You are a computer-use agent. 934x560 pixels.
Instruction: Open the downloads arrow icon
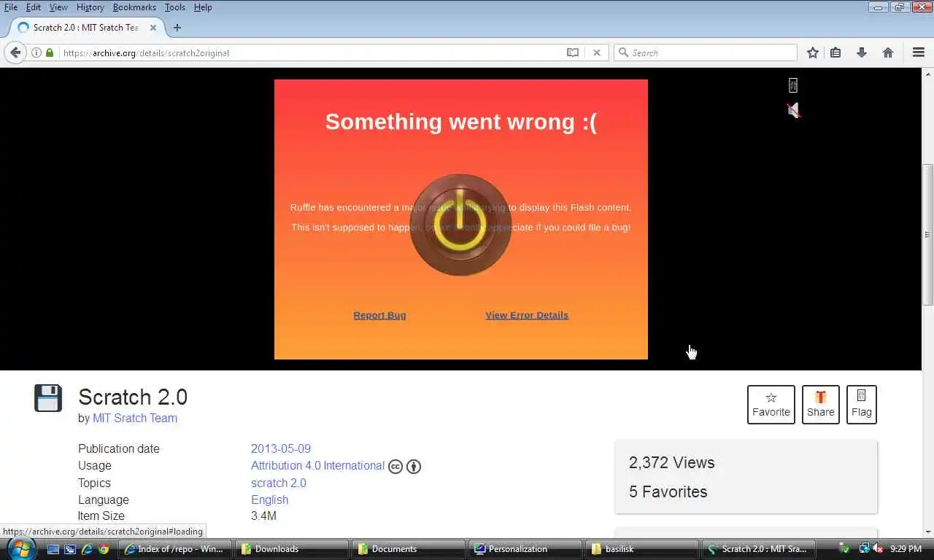pos(861,52)
